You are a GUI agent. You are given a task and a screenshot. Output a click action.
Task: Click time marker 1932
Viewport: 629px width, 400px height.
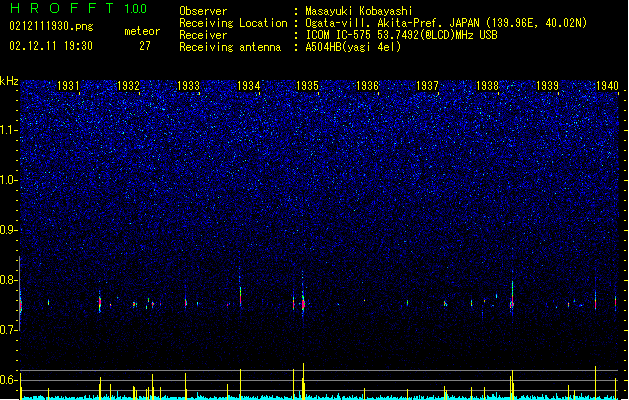pos(128,85)
